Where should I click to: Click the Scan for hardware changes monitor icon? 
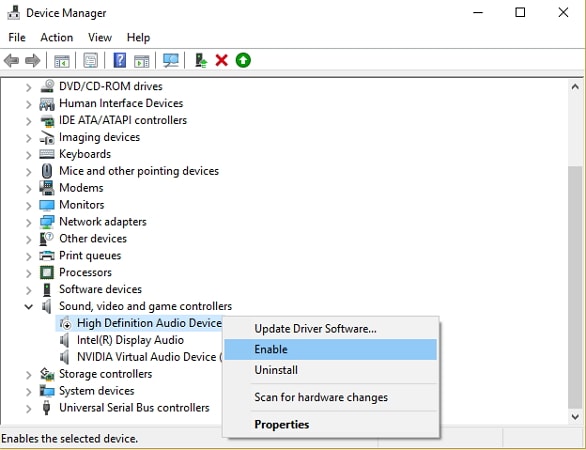pyautogui.click(x=171, y=60)
